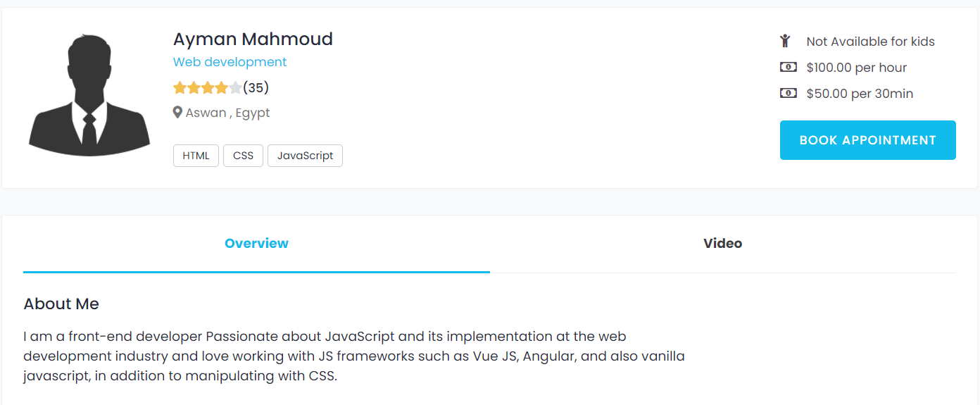Click the first gold rating star
This screenshot has width=980, height=405.
pos(180,88)
